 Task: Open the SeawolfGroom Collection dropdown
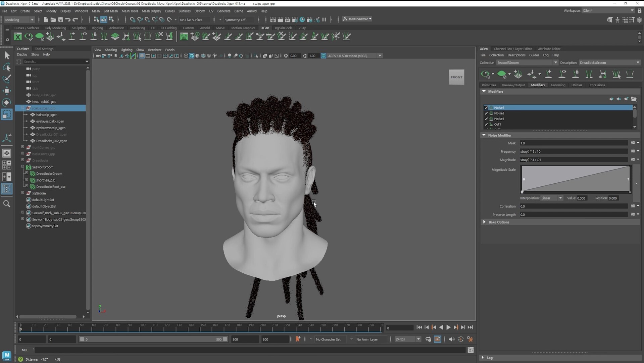tap(555, 62)
